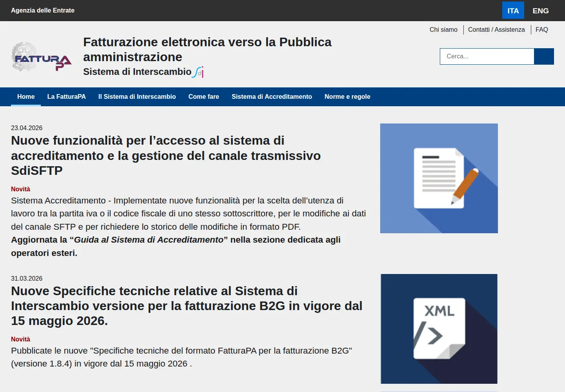565x392 pixels.
Task: Open the Chi siamo link
Action: (x=443, y=30)
